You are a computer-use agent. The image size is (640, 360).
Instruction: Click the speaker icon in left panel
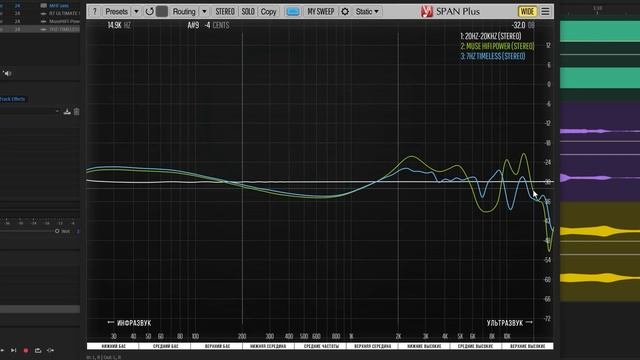coord(7,73)
